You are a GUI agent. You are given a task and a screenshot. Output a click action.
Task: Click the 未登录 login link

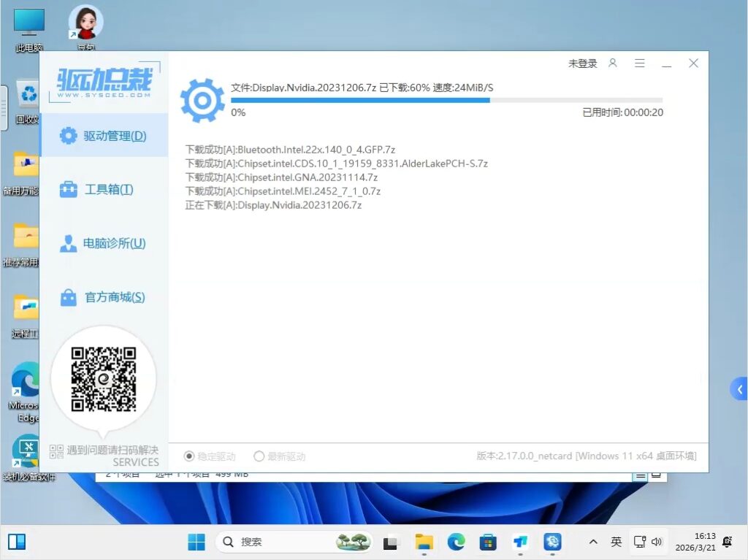pyautogui.click(x=582, y=64)
